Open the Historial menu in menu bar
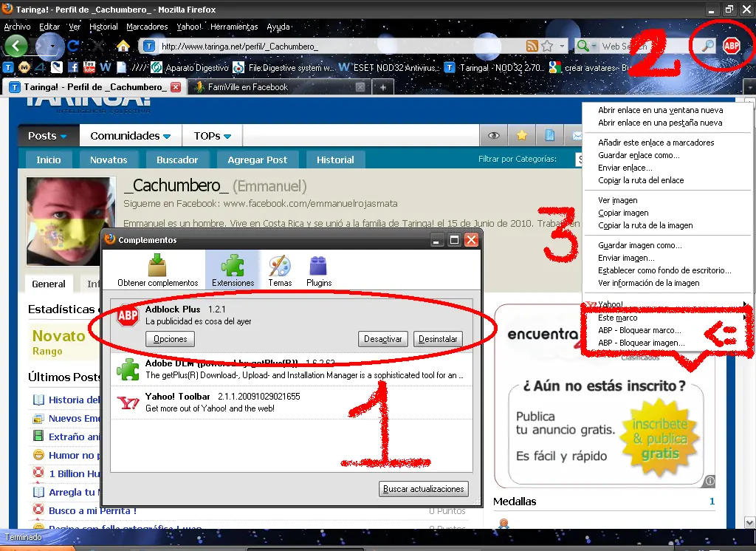The height and width of the screenshot is (551, 756). coord(103,27)
